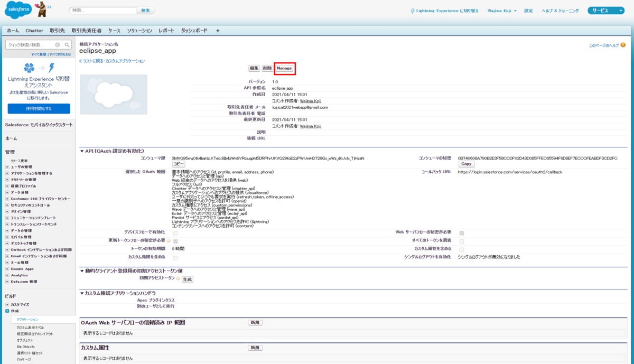634x364 pixels.
Task: Click 新規 button in カスタム属性 section
Action: [x=255, y=348]
